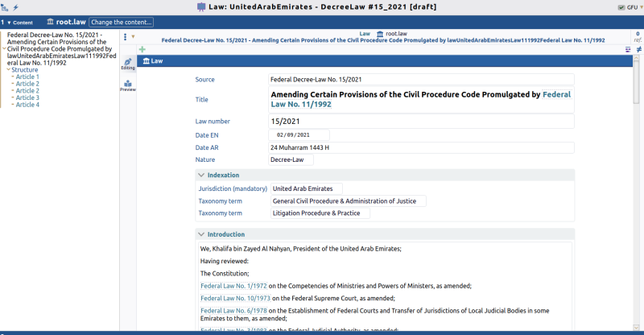
Task: Click breadcrumb root.law text
Action: 396,34
